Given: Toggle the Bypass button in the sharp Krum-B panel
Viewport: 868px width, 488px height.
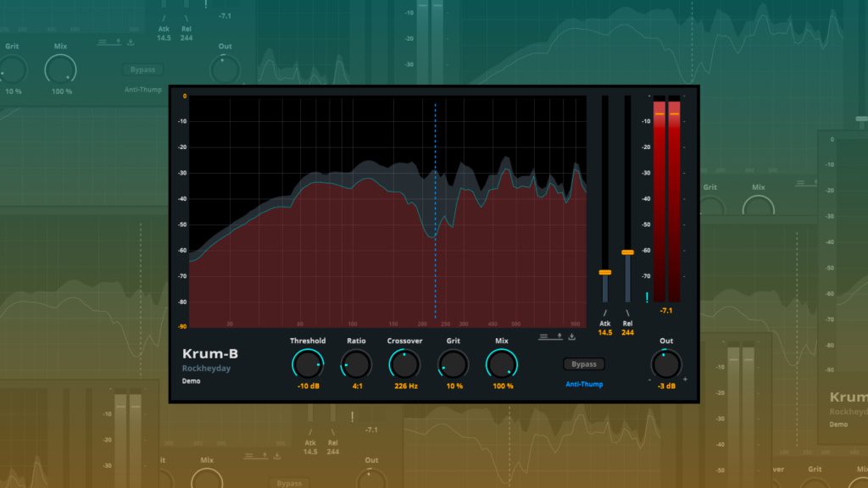Looking at the screenshot, I should (584, 364).
